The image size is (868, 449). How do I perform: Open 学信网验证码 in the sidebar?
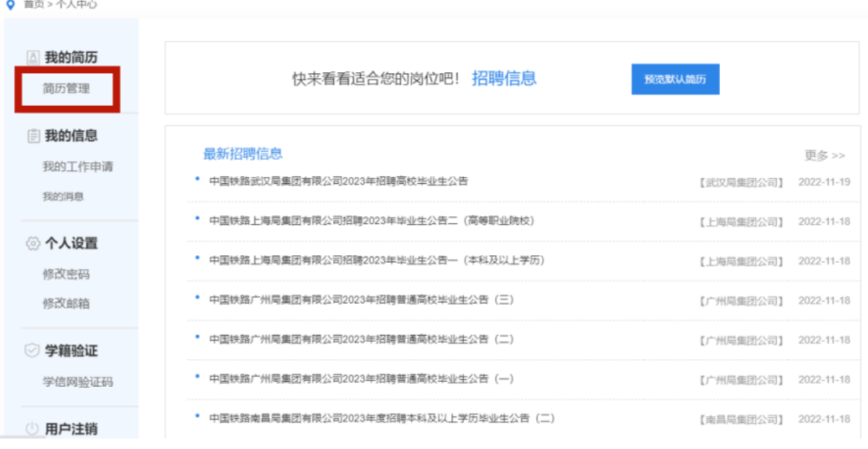click(78, 382)
